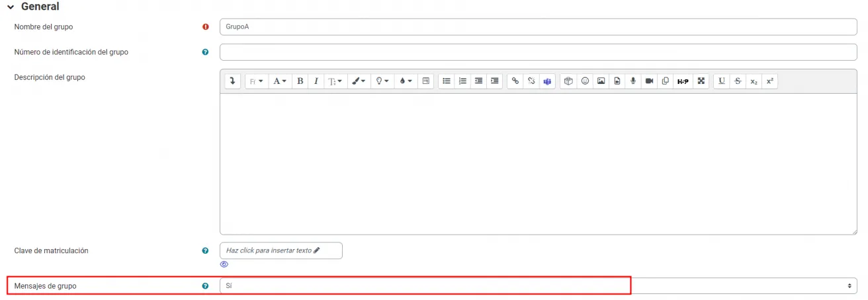
Task: Toggle bold formatting in description editor
Action: tap(300, 81)
